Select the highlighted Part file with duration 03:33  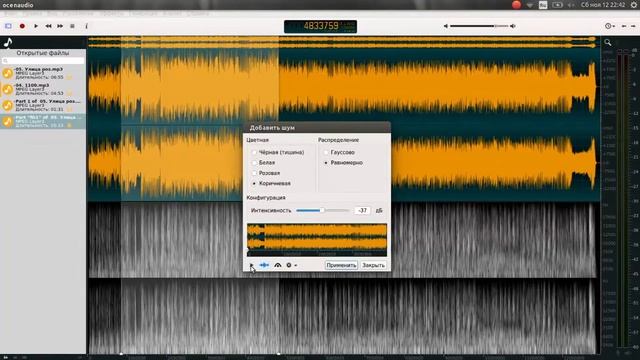pyautogui.click(x=43, y=121)
